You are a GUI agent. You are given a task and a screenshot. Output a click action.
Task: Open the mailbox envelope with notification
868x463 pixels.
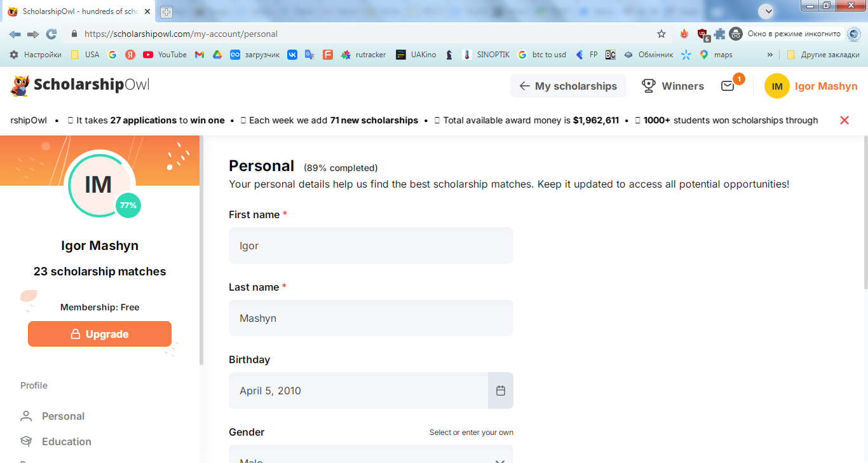pos(728,86)
